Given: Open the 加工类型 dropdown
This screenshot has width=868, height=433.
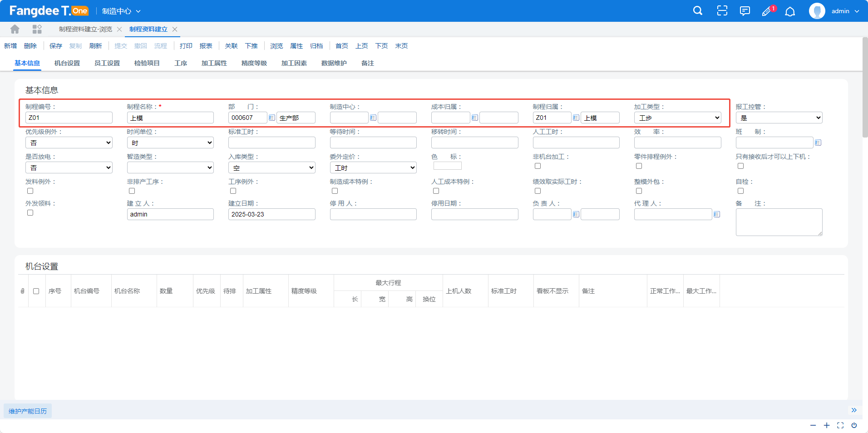Looking at the screenshot, I should coord(677,118).
